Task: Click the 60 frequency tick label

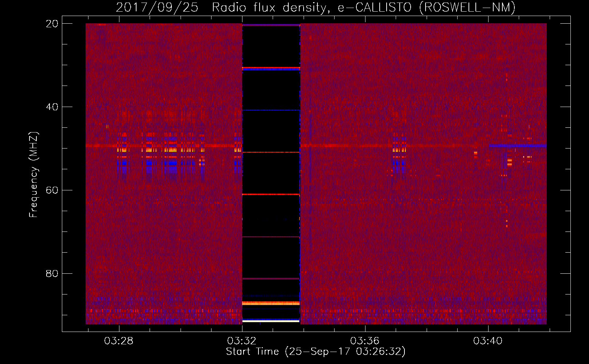Action: coord(52,190)
